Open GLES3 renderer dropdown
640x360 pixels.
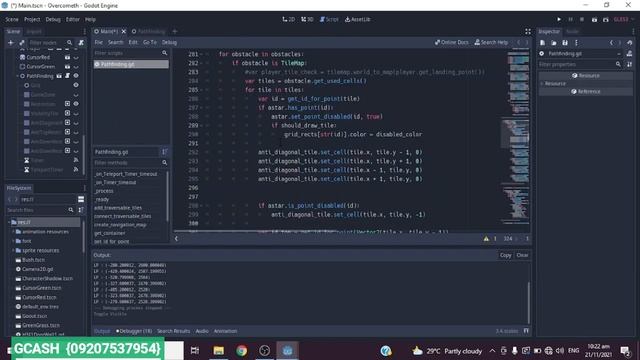pos(624,19)
